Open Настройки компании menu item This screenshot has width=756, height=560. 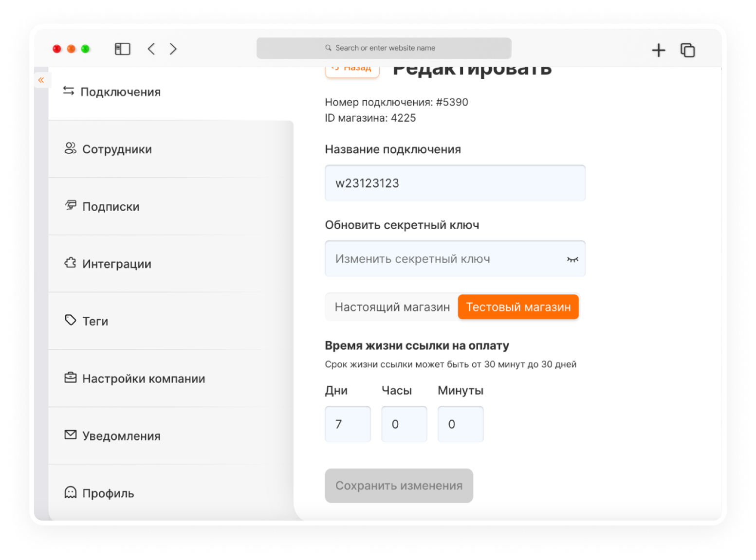click(171, 379)
